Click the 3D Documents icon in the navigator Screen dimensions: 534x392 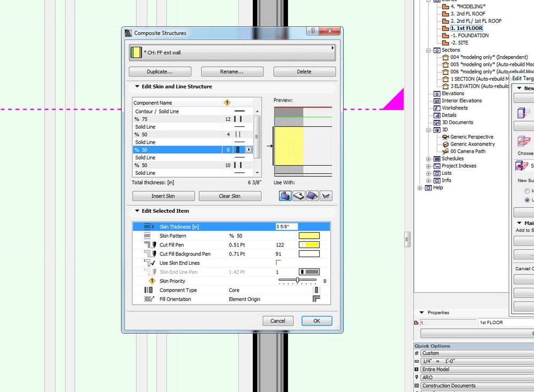click(437, 122)
